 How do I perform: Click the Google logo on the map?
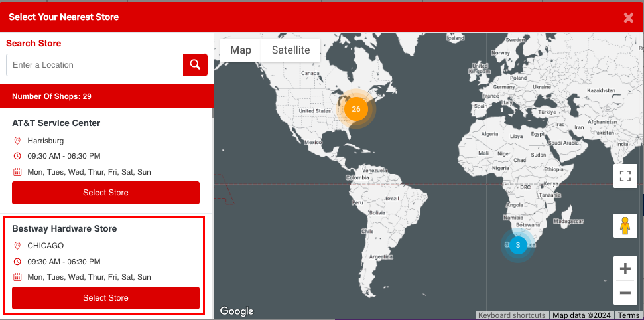pos(237,311)
